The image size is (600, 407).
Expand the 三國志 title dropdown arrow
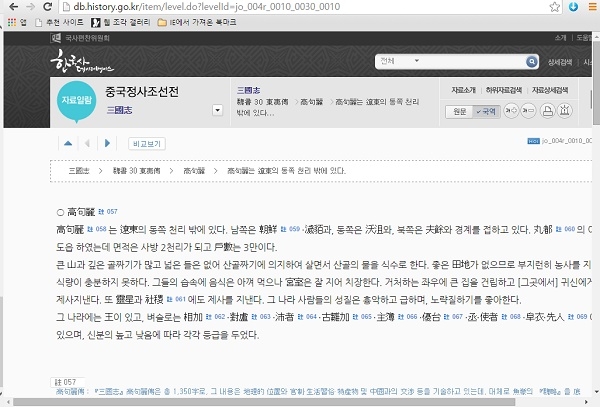(x=218, y=110)
